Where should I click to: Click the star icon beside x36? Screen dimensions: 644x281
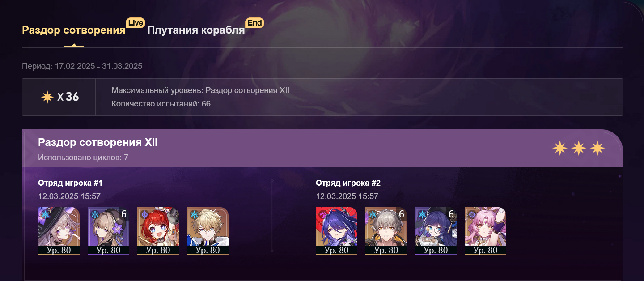point(47,97)
